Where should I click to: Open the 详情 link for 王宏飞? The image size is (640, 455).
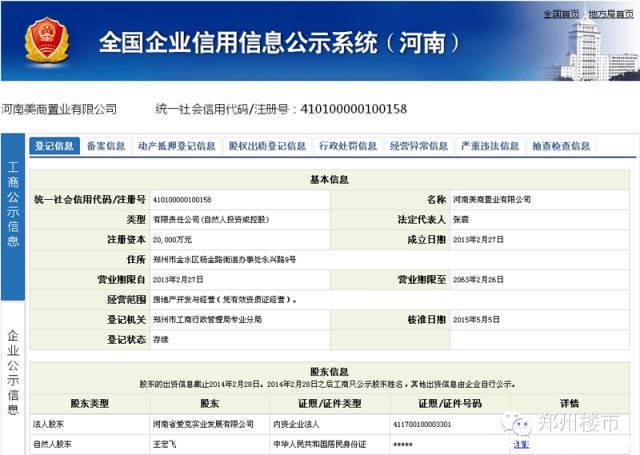coord(521,444)
